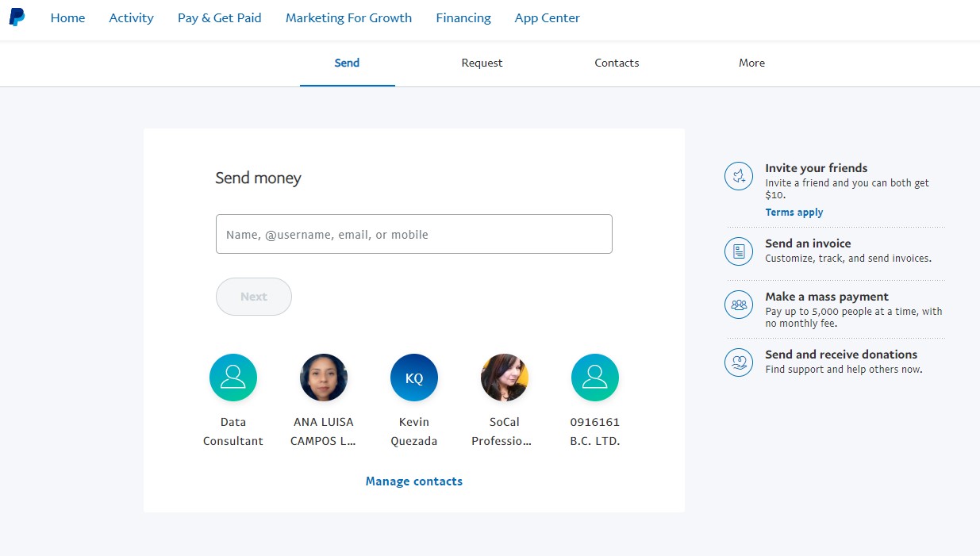Choose ANA LUISA CAMPOS contact photo
This screenshot has width=980, height=556.
[324, 378]
